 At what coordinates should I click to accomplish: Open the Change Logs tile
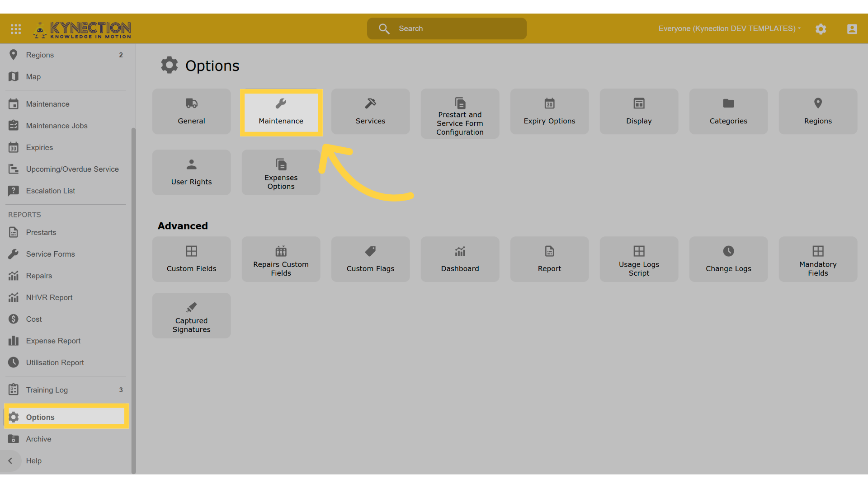(x=728, y=259)
